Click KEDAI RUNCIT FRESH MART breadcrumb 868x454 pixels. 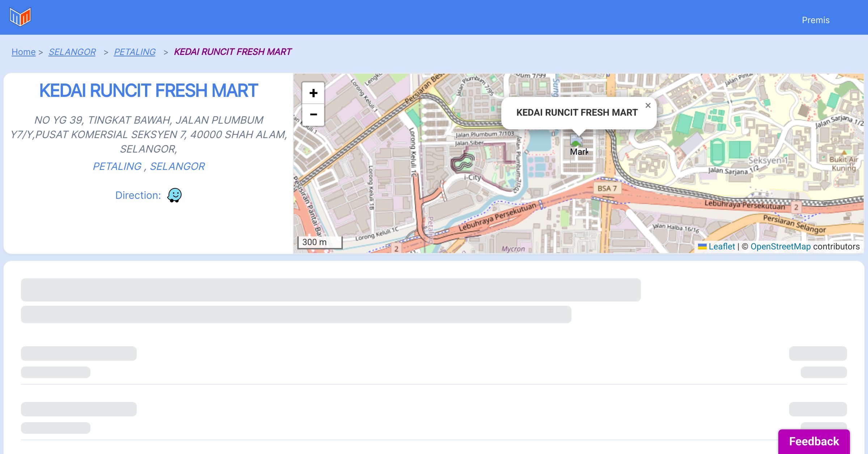(233, 52)
